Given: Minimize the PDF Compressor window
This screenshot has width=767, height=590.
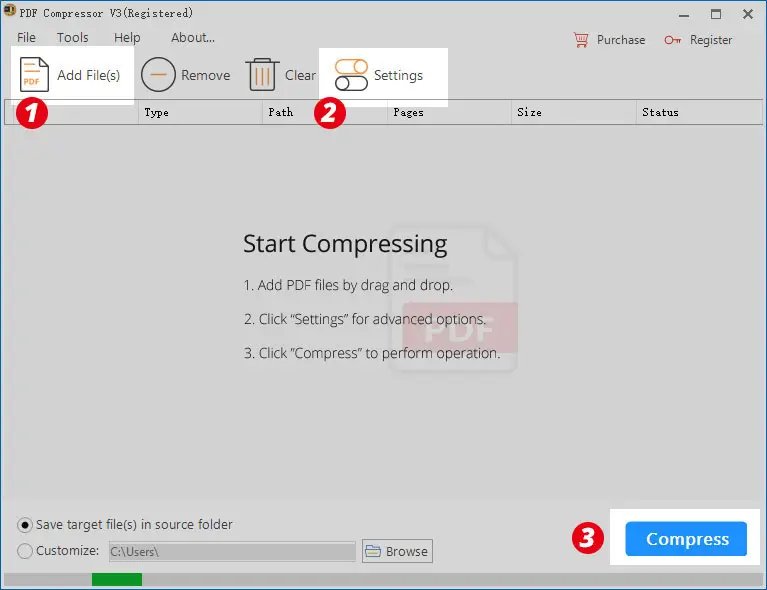Looking at the screenshot, I should 684,15.
